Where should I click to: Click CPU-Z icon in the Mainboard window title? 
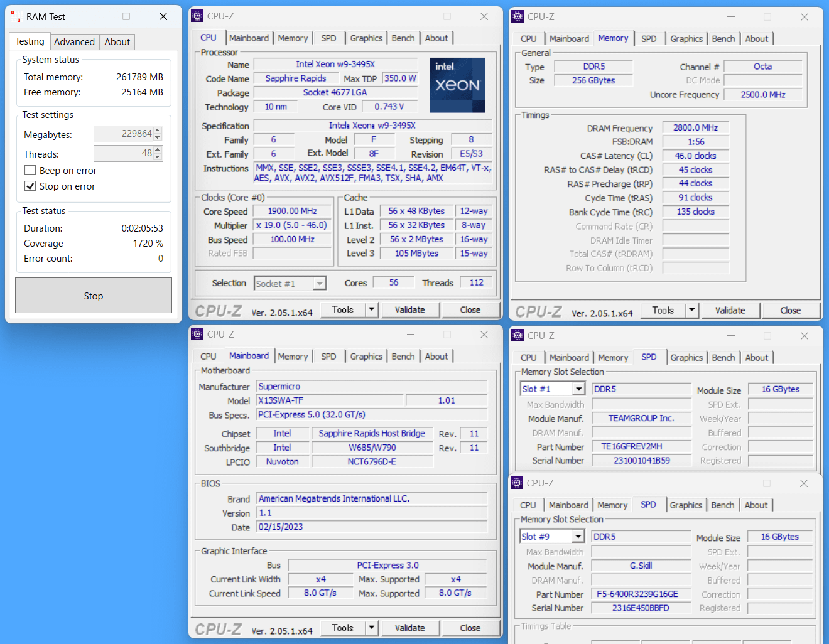point(197,335)
